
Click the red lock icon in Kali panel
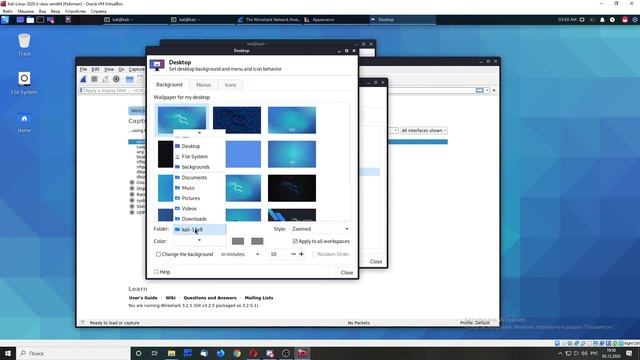tap(624, 20)
